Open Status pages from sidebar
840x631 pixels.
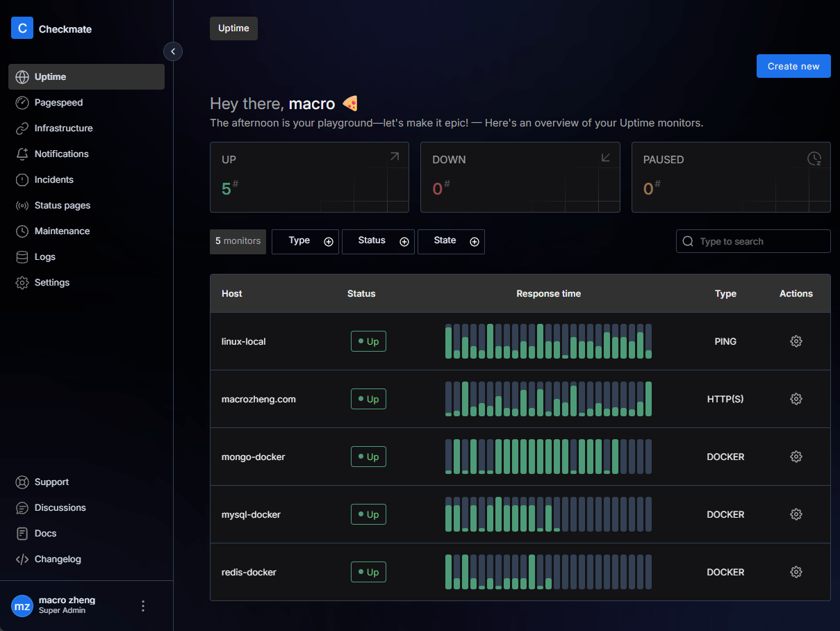[62, 206]
